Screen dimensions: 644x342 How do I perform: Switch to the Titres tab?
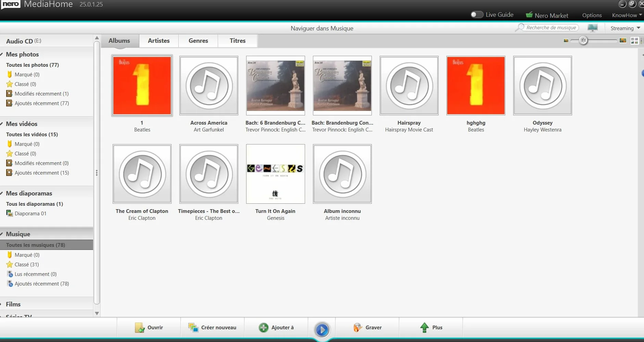click(x=238, y=41)
